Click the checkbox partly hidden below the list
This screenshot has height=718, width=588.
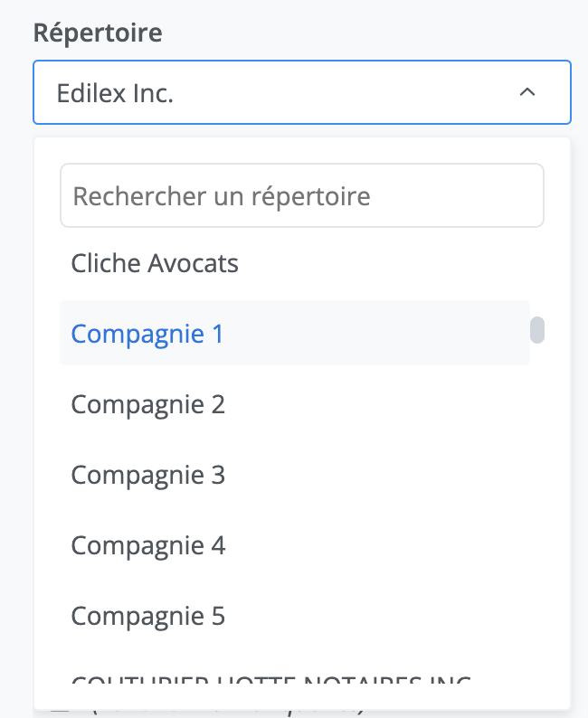click(x=60, y=711)
